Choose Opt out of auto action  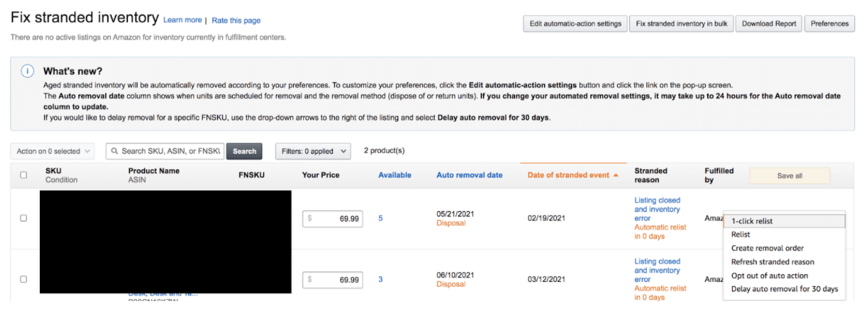click(x=769, y=276)
